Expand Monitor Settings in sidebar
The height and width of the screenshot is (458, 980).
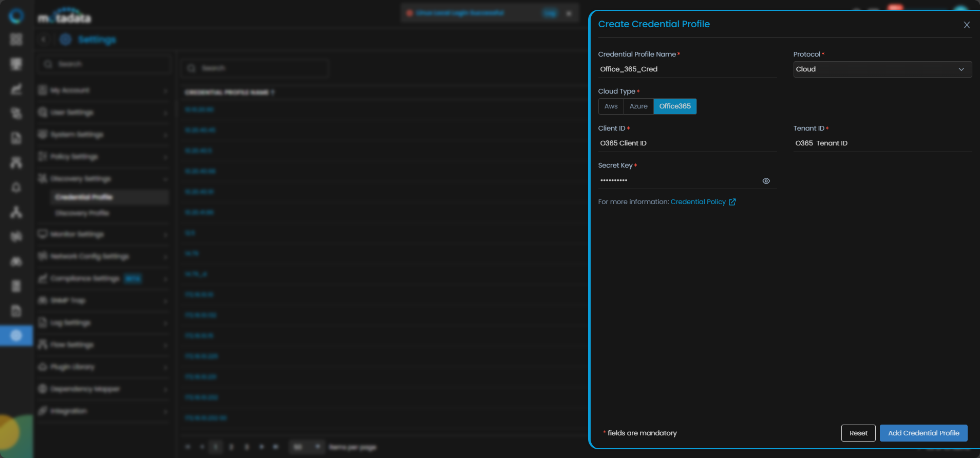tap(103, 234)
